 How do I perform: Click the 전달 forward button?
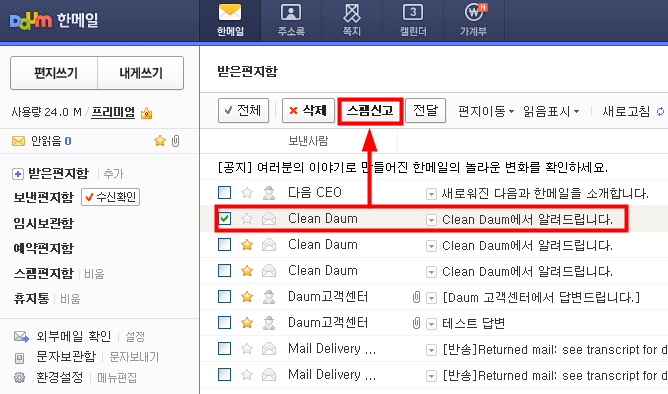click(x=426, y=111)
